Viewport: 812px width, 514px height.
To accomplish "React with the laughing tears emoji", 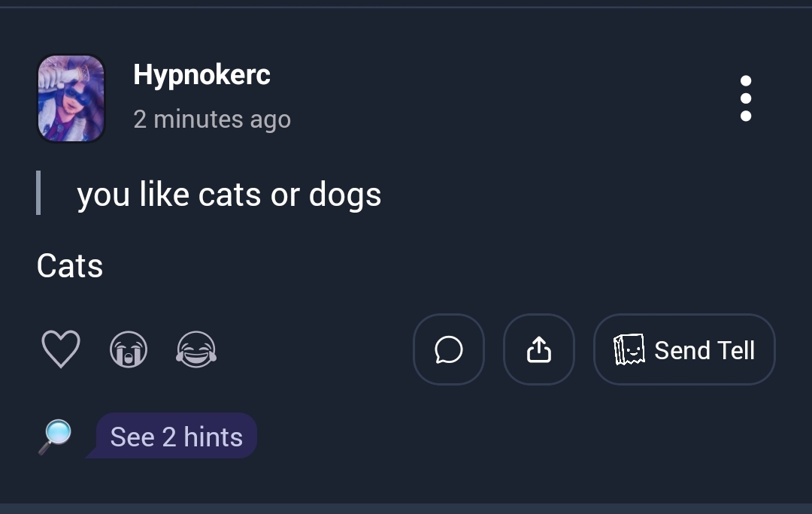I will click(196, 350).
